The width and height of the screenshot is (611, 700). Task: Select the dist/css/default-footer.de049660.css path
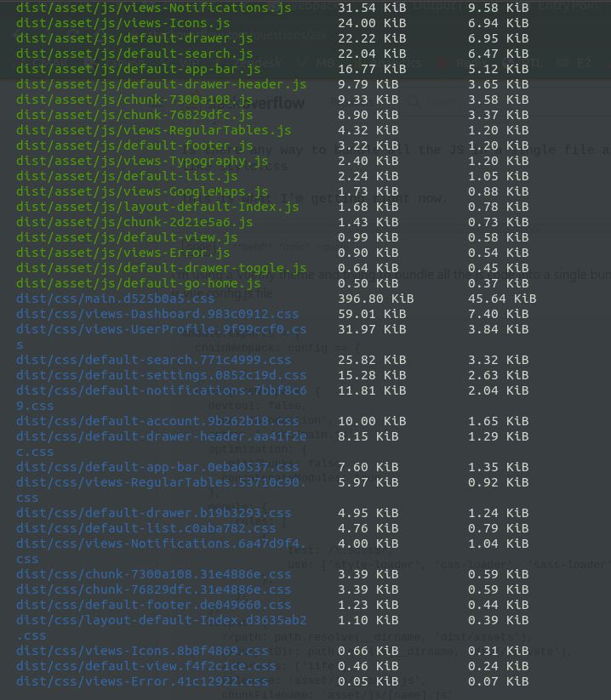(154, 605)
